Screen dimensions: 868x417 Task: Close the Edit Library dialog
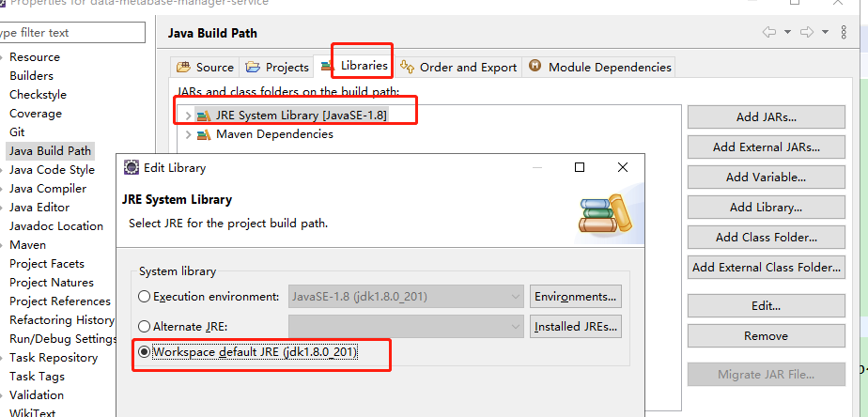click(x=623, y=167)
